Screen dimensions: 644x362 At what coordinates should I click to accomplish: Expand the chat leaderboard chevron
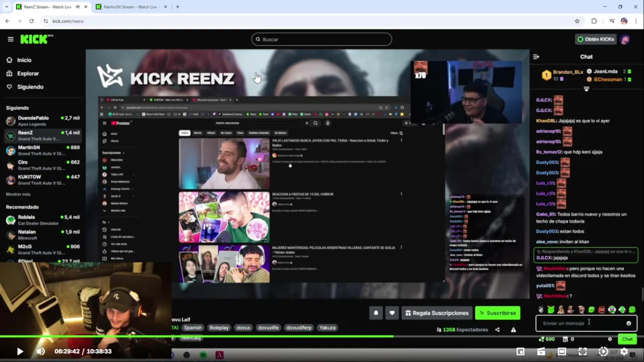pos(586,89)
